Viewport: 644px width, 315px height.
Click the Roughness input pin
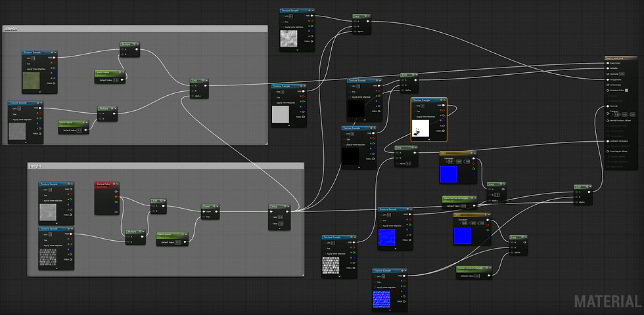(x=609, y=79)
